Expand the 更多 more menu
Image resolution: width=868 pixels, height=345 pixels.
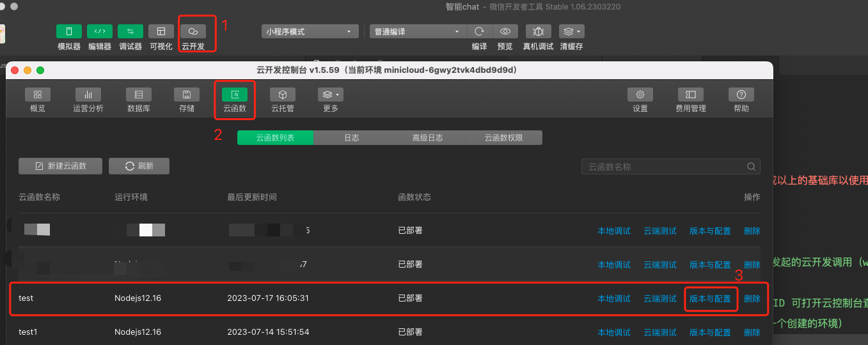pos(331,95)
